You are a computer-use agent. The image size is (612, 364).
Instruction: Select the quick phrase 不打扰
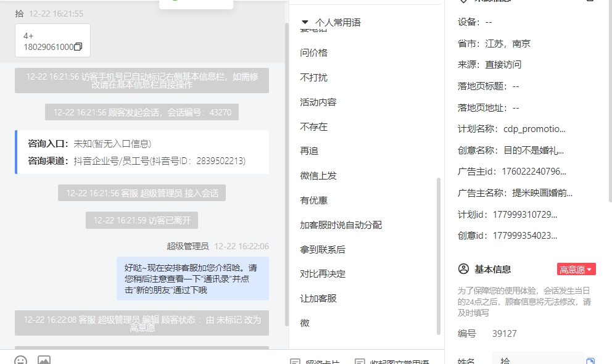[314, 77]
